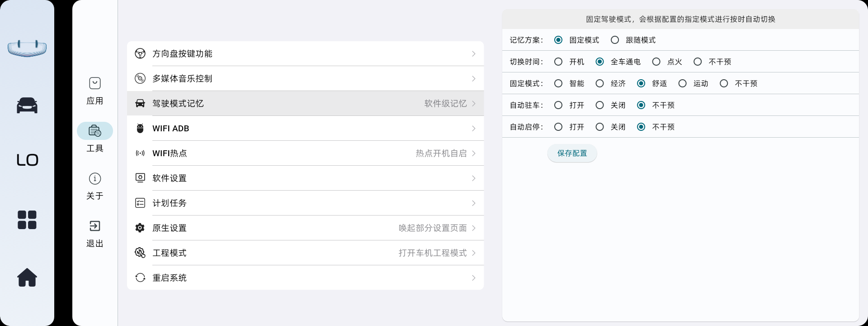Screen dimensions: 868x326
Task: Click the 重启系统 restart icon
Action: point(140,278)
